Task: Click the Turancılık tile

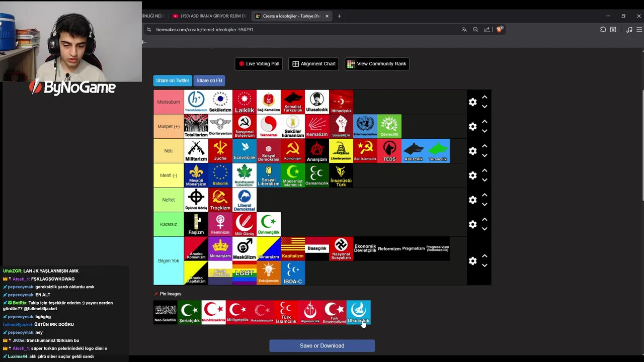Action: (x=437, y=151)
